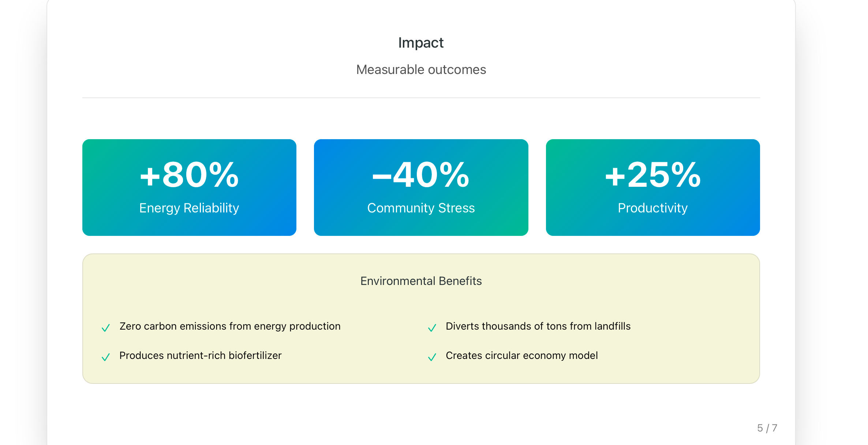Select the −40% statistic number
The image size is (868, 445).
[421, 175]
